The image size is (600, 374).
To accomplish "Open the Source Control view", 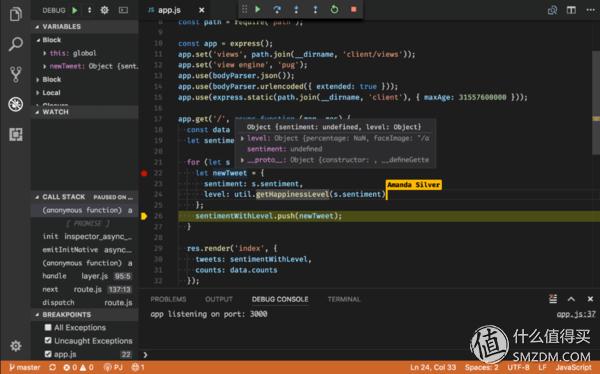I will (16, 74).
